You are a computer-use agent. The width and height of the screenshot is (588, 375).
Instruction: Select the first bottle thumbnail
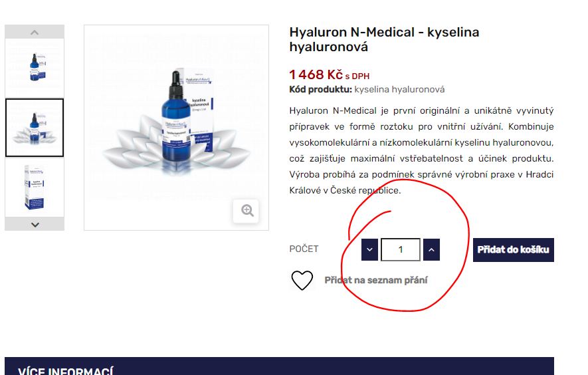click(x=35, y=68)
